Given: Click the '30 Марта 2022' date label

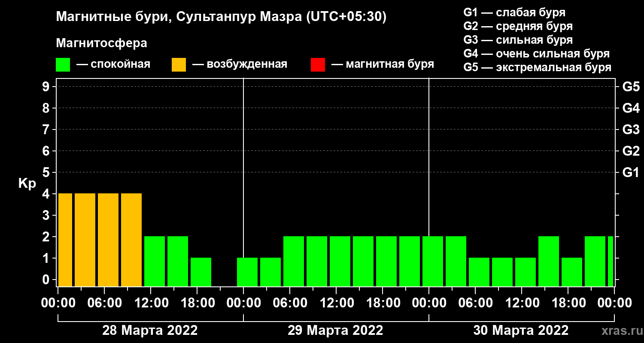Looking at the screenshot, I should click(x=521, y=331).
